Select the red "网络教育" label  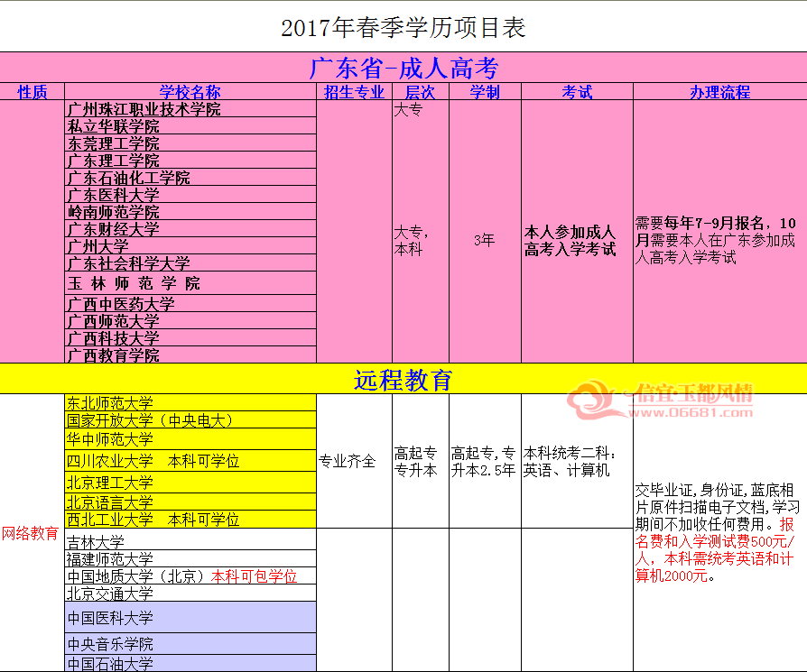(x=30, y=533)
